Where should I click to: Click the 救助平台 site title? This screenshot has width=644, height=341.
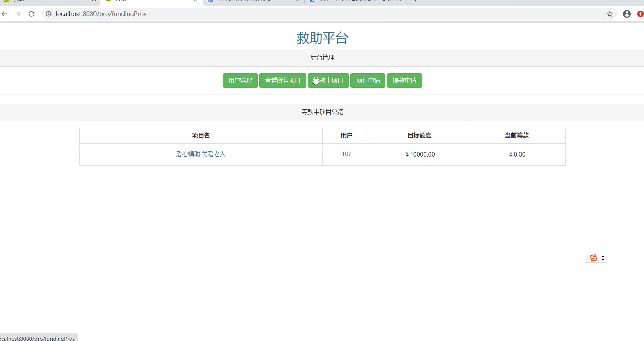click(322, 38)
